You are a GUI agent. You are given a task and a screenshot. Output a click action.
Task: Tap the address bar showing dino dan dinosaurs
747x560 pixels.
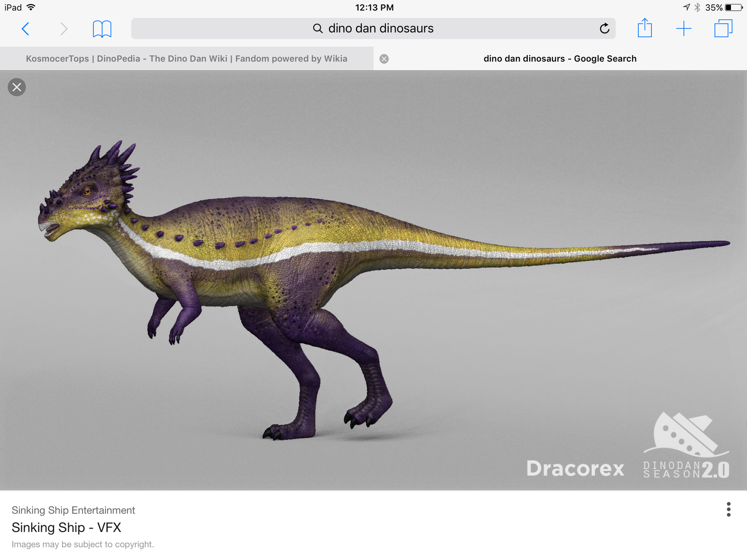pyautogui.click(x=373, y=28)
